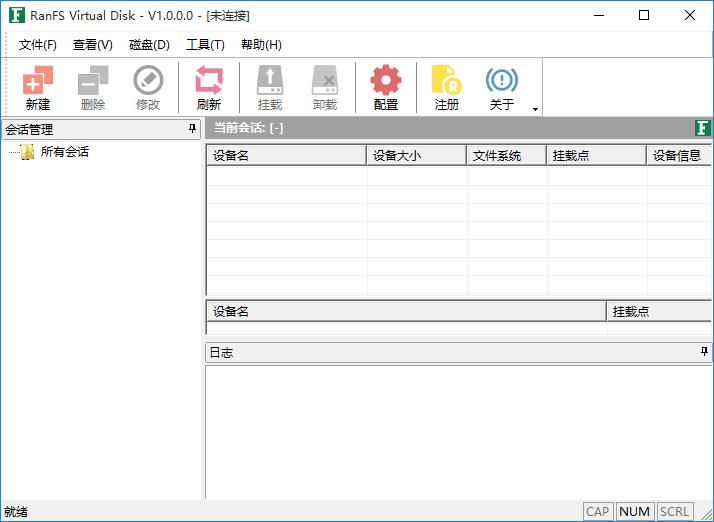This screenshot has width=714, height=522.
Task: Click inside the empty 日志 log area
Action: [x=458, y=430]
